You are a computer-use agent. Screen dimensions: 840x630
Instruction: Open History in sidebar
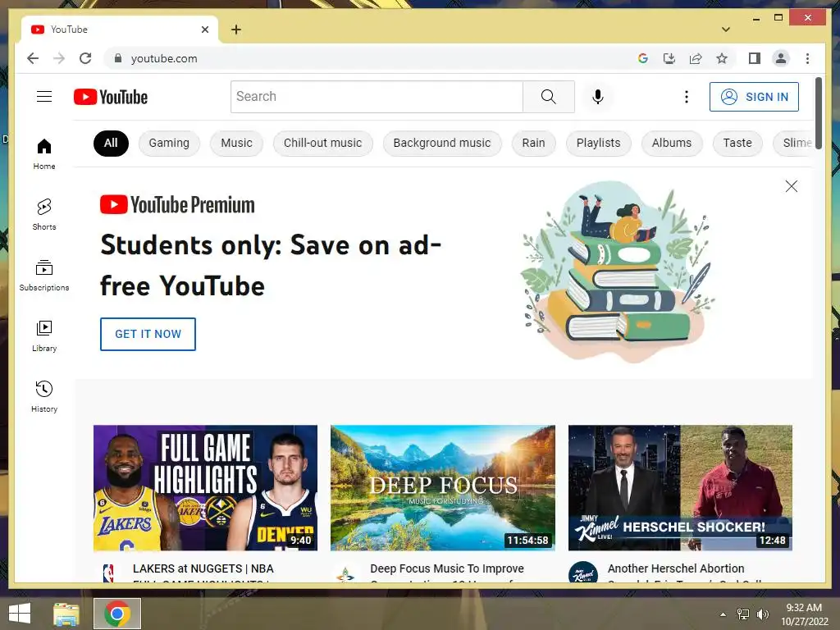pyautogui.click(x=44, y=396)
